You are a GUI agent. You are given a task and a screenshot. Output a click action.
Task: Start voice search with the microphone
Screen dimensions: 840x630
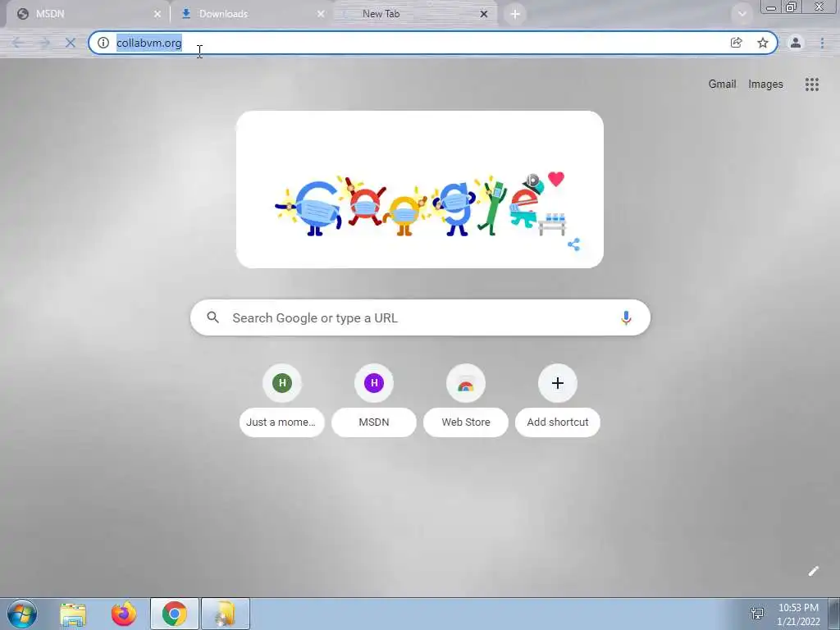[x=626, y=317]
